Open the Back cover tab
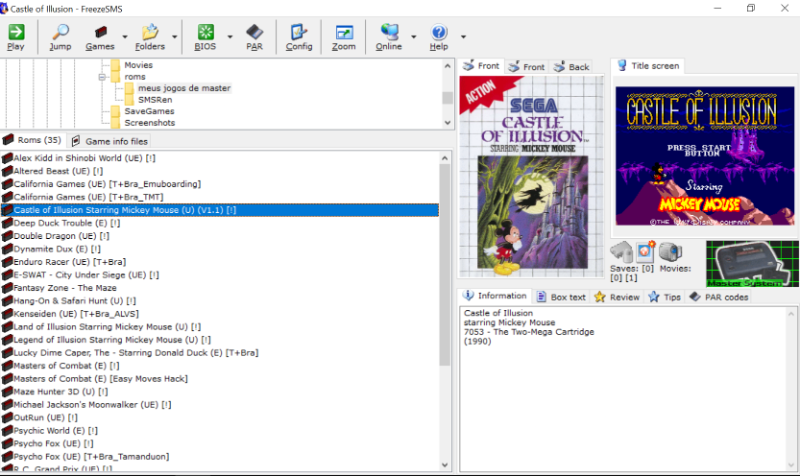The image size is (800, 476). click(x=572, y=67)
